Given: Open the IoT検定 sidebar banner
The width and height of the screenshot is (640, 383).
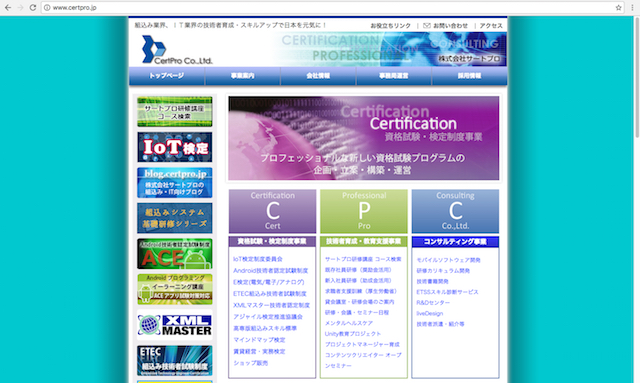Looking at the screenshot, I should (175, 147).
